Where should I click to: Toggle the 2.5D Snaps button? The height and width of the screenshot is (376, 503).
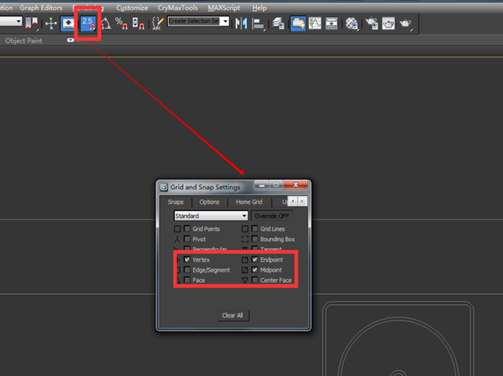click(88, 23)
